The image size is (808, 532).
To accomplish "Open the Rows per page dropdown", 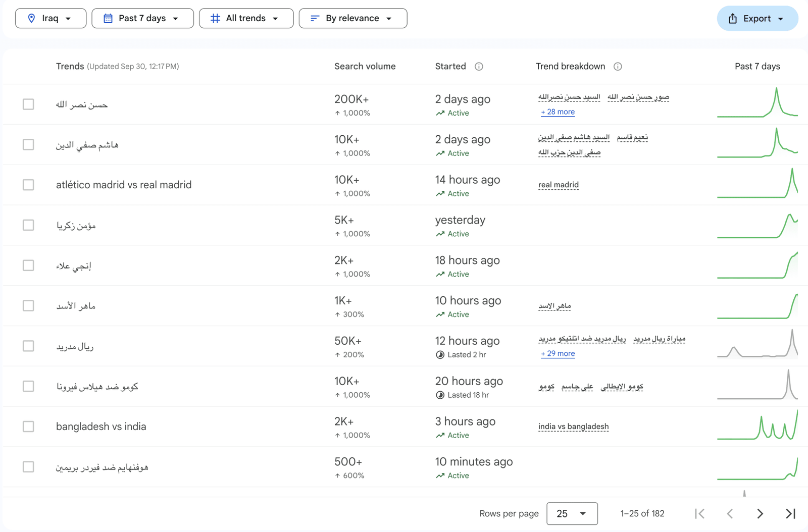I will click(572, 514).
